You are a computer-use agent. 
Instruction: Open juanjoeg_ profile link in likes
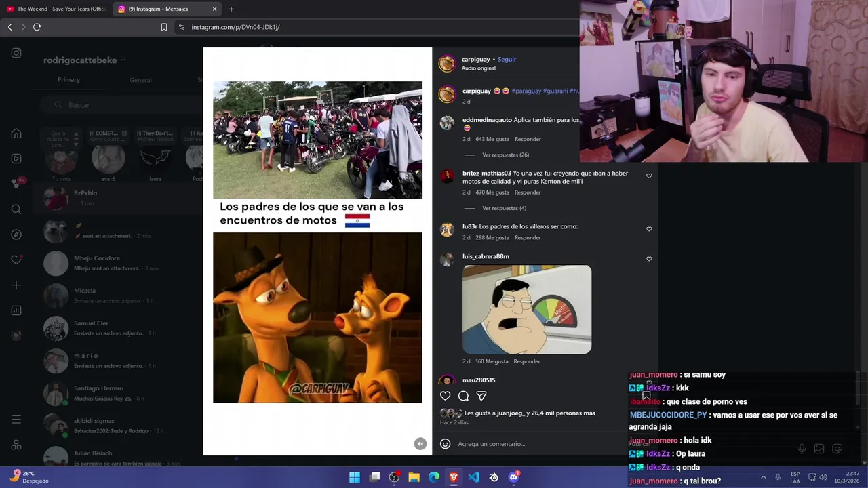tap(511, 413)
